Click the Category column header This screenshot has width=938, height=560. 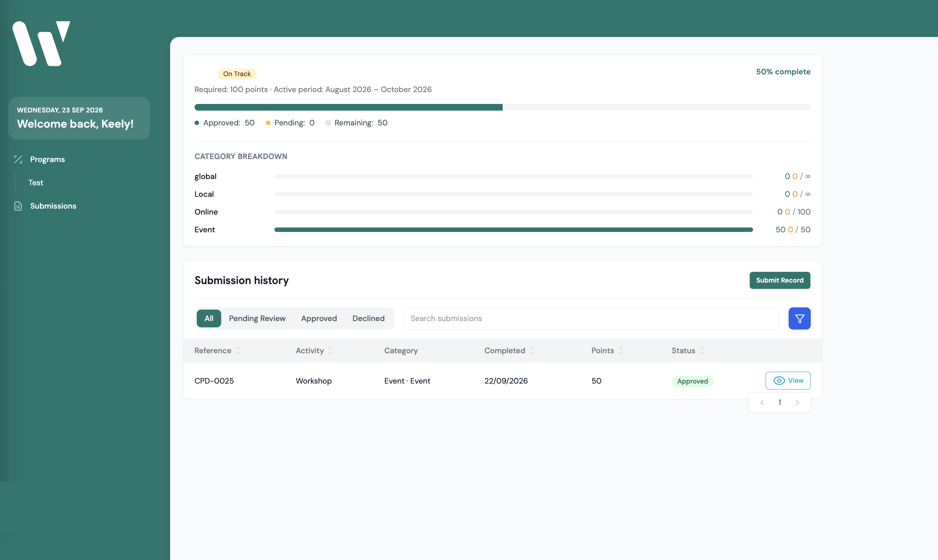click(401, 351)
